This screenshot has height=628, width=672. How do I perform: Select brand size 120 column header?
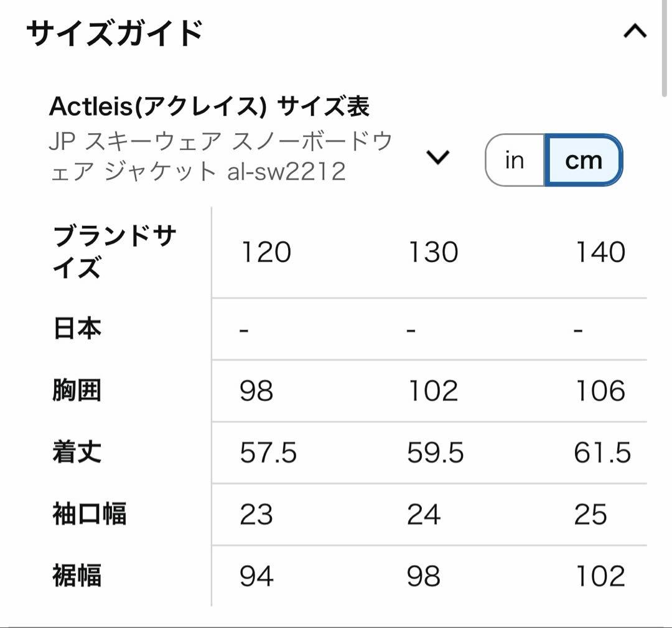(x=265, y=251)
